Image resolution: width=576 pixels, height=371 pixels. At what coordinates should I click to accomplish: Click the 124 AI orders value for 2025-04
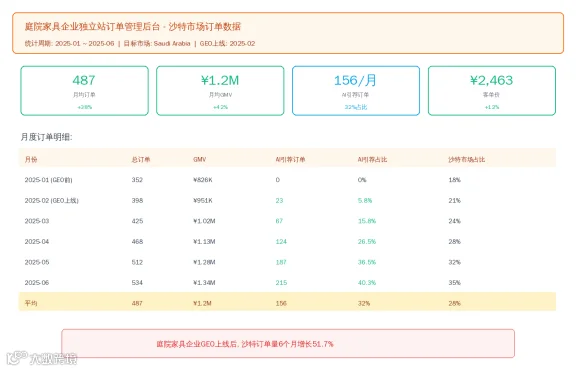pyautogui.click(x=281, y=242)
